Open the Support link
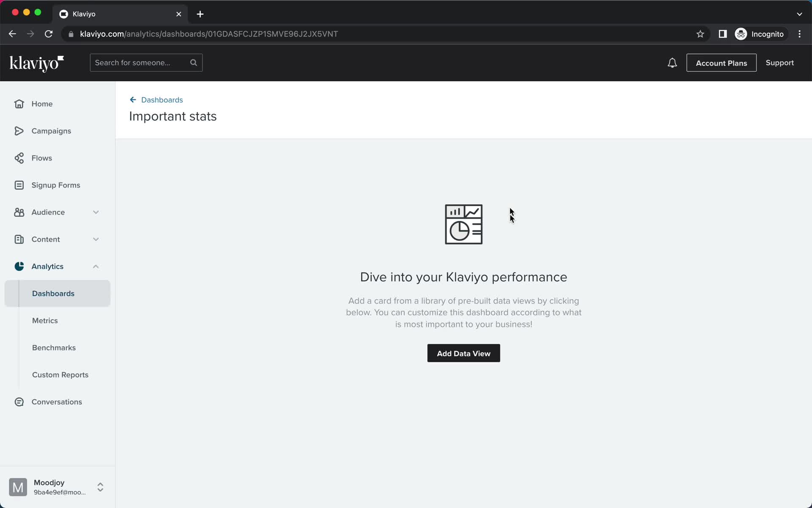Image resolution: width=812 pixels, height=508 pixels. pyautogui.click(x=779, y=63)
